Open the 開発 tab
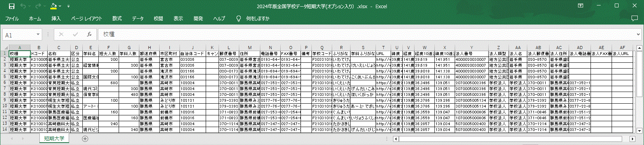Screen dimensions: 644x145 (198, 18)
